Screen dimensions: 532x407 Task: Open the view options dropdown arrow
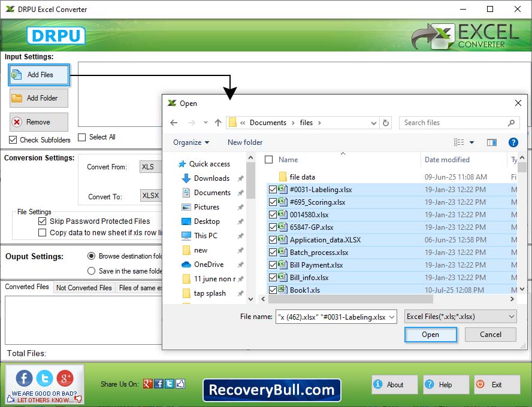471,142
